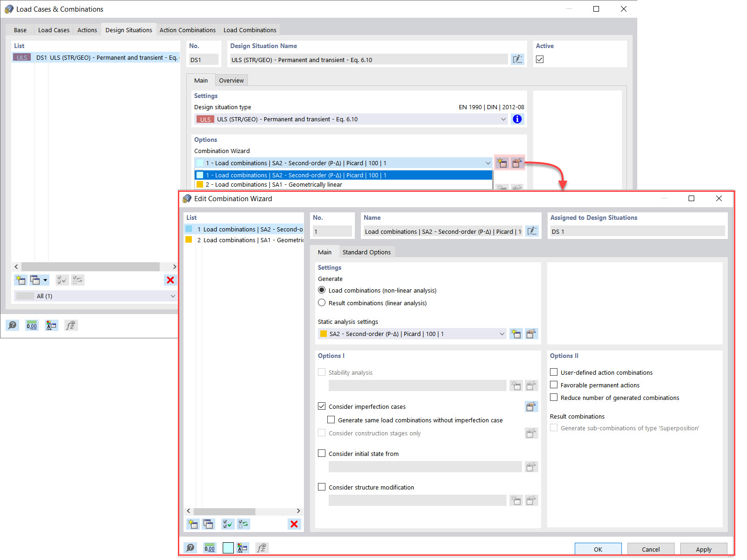Viewport: 747px width, 560px height.
Task: Switch to Load Combinations tab
Action: pos(250,30)
